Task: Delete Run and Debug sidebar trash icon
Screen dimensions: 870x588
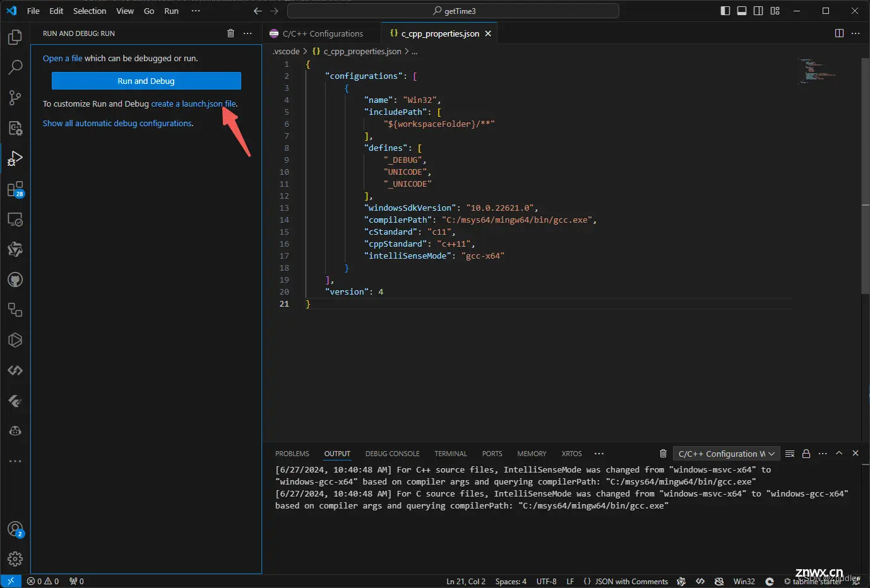Action: coord(230,33)
